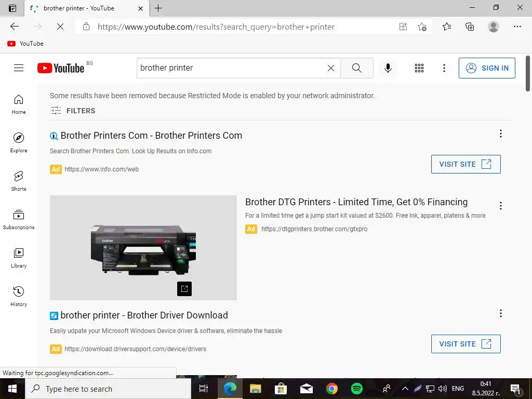532x399 pixels.
Task: Open YouTube settings three-dot menu
Action: tap(444, 68)
